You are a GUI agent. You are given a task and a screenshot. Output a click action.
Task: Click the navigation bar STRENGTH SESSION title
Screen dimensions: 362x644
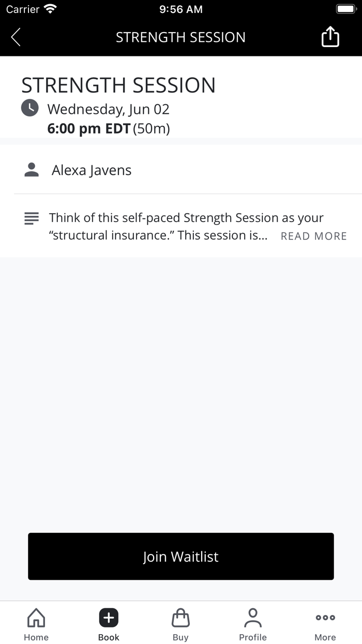pos(180,37)
